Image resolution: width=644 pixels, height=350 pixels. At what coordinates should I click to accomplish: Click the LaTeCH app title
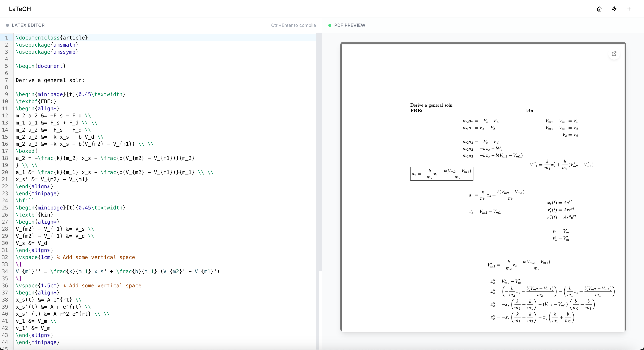(20, 9)
